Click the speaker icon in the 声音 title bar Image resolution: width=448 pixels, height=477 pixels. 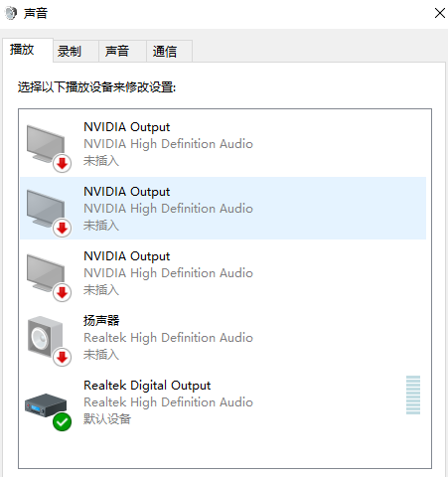pos(11,13)
